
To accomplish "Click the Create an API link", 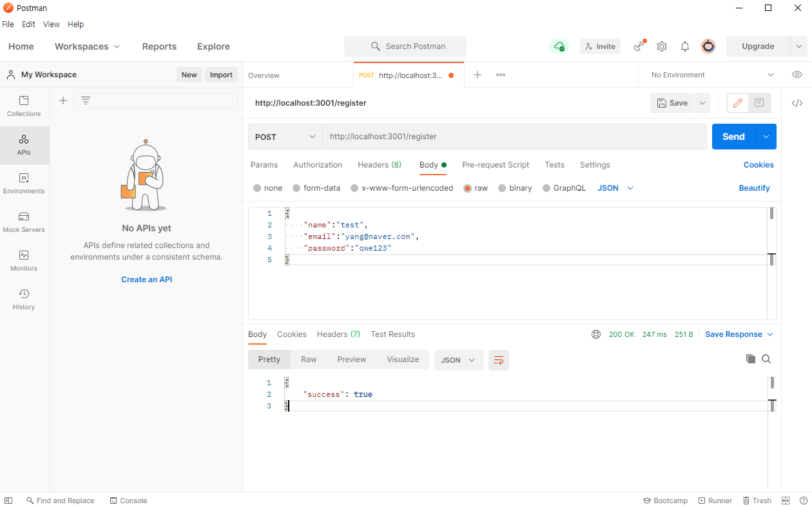I will (x=146, y=280).
